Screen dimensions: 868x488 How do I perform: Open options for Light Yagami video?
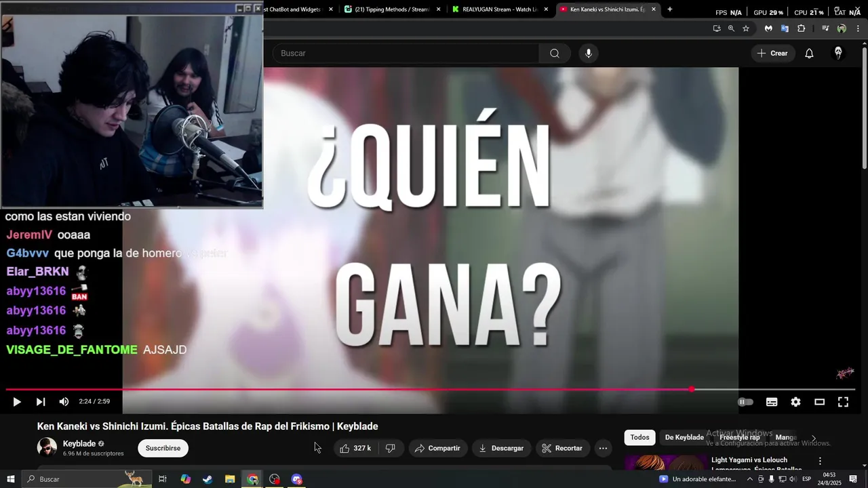point(820,461)
